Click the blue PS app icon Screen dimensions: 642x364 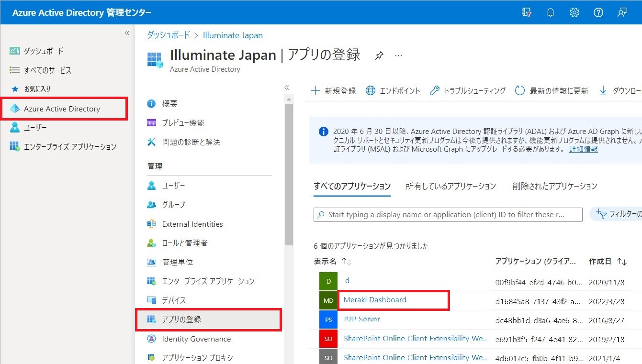(x=328, y=320)
